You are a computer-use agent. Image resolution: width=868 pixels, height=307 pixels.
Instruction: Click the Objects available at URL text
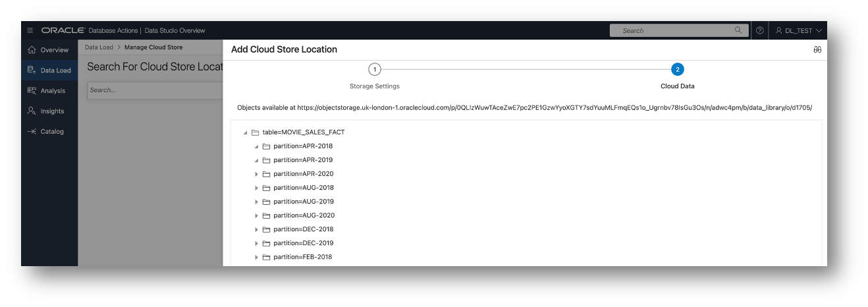pyautogui.click(x=525, y=107)
